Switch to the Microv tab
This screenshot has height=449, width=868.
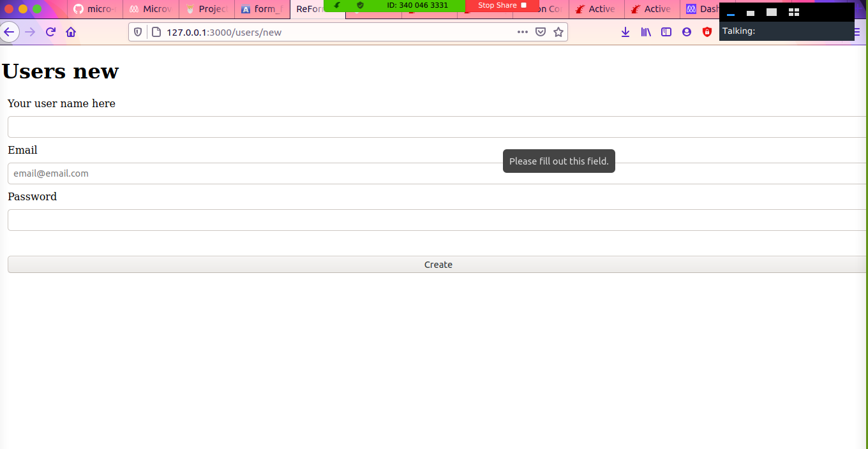click(151, 10)
